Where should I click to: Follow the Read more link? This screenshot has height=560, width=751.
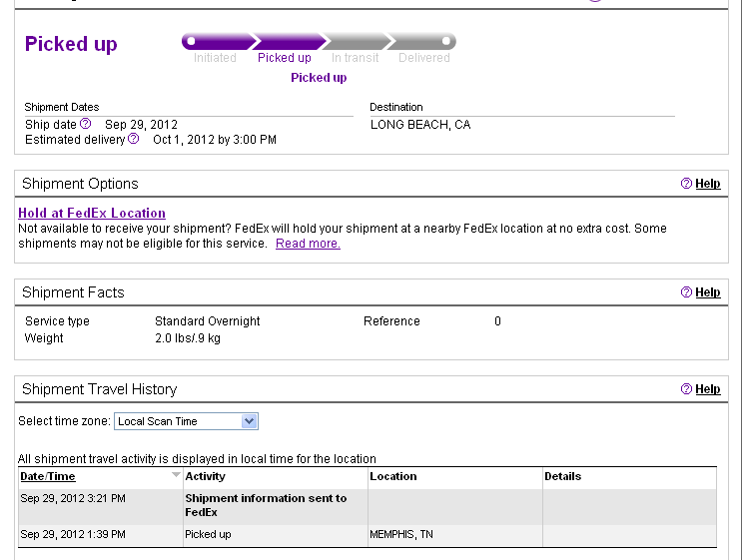pos(308,244)
